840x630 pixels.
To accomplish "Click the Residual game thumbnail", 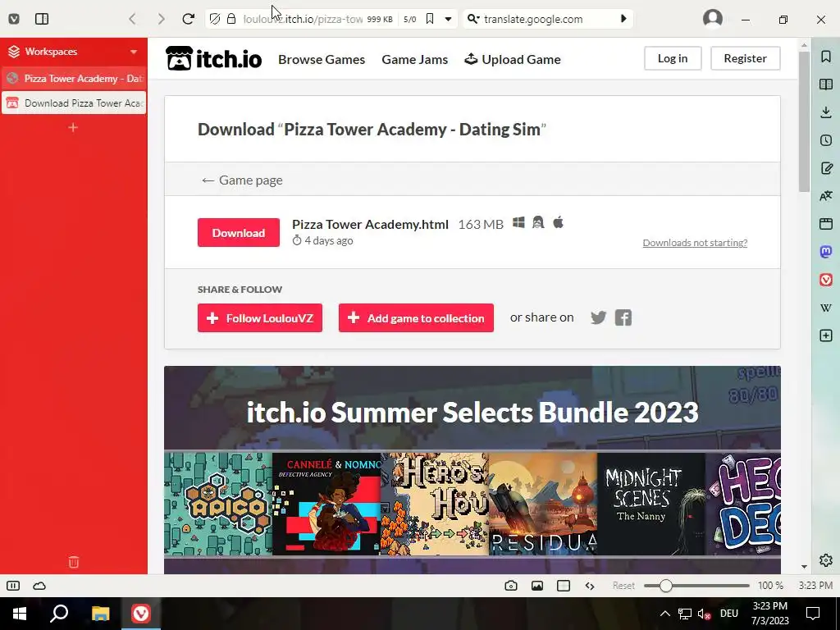I will [x=543, y=504].
